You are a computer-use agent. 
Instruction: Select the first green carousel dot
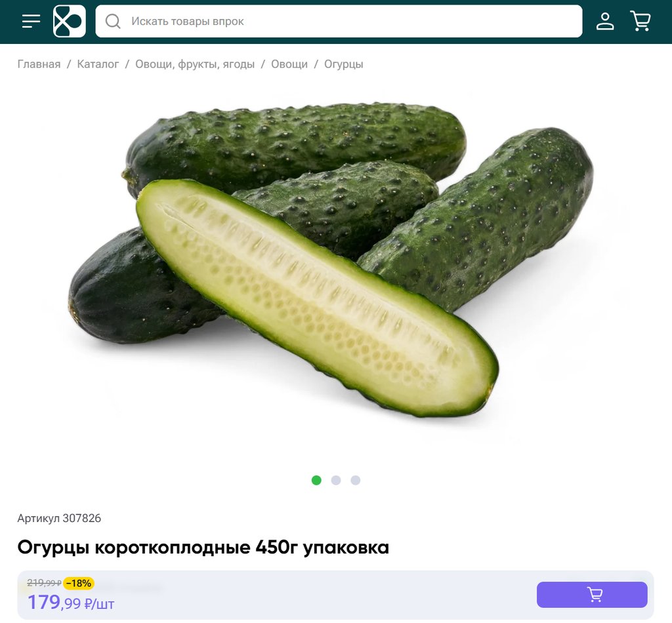316,481
